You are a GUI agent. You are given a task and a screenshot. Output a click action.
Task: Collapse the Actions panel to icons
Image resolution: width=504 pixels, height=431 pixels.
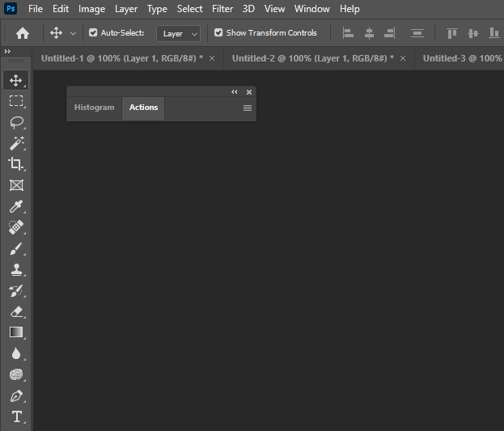click(x=235, y=92)
